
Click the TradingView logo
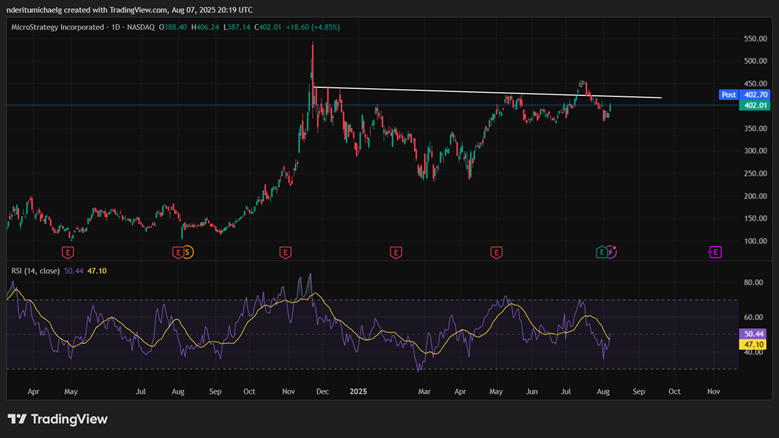click(57, 419)
